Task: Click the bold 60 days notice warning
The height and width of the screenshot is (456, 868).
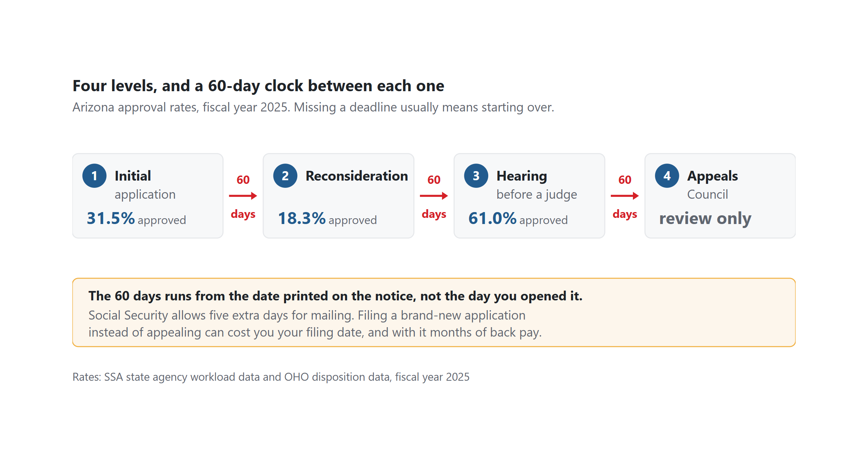Action: click(x=335, y=296)
